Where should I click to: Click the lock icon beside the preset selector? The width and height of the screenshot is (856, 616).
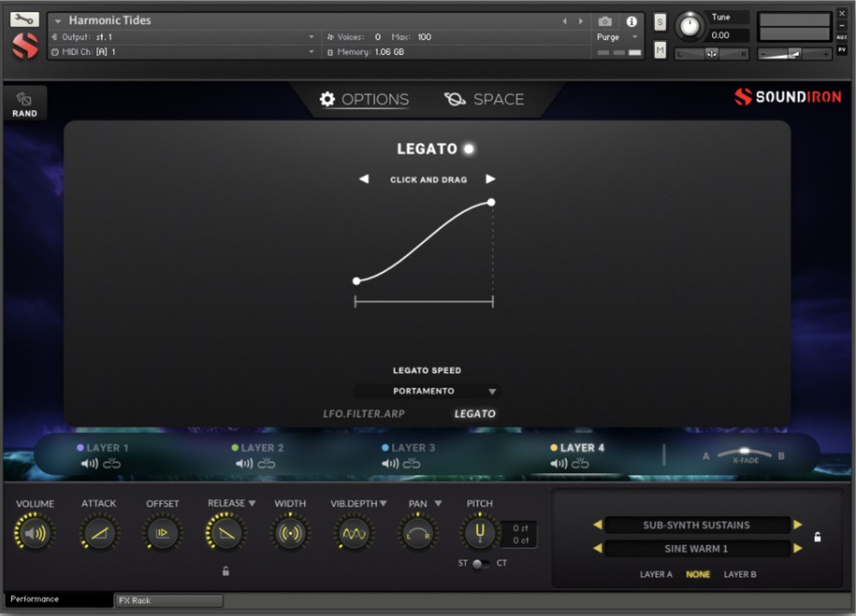pos(817,537)
